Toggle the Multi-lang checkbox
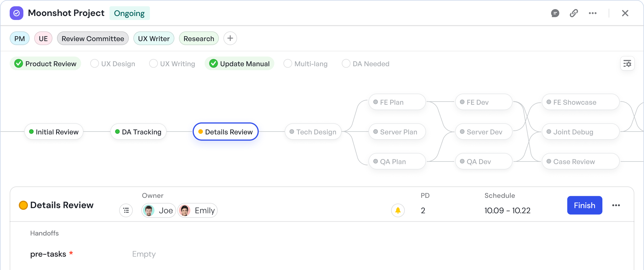Viewport: 644px width, 270px height. [288, 63]
